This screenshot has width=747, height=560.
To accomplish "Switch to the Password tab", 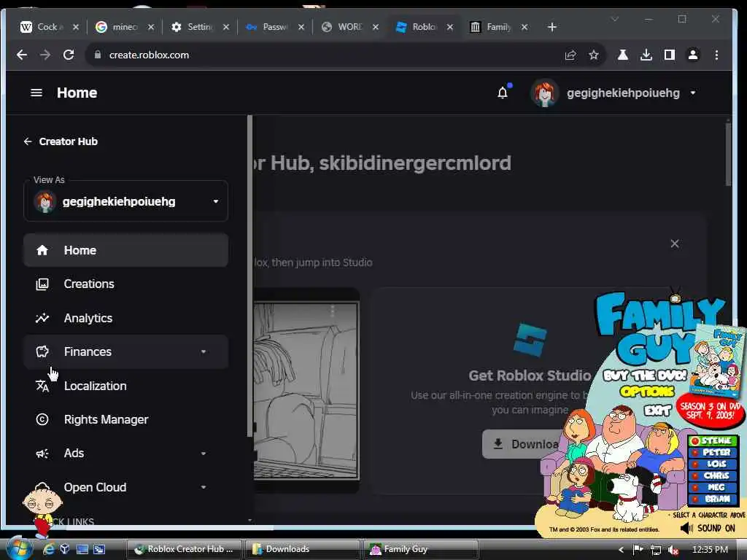I will (273, 27).
